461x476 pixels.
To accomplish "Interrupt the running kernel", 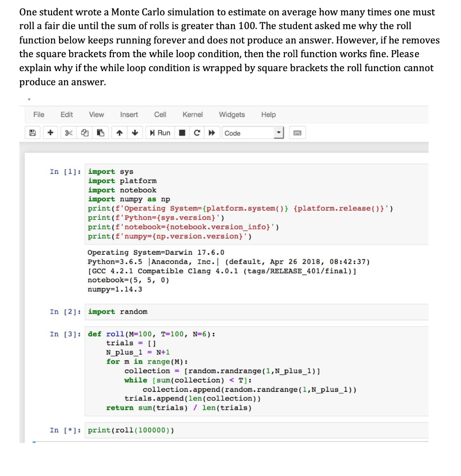I will click(x=182, y=133).
